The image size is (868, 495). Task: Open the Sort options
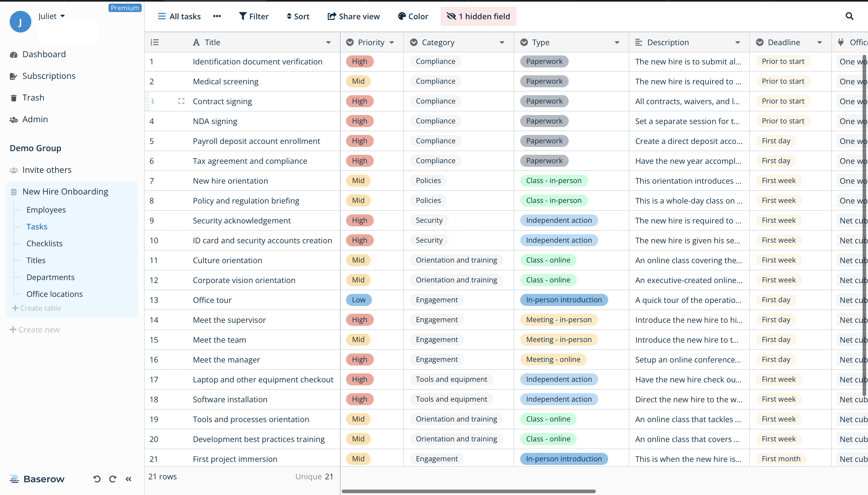tap(298, 16)
